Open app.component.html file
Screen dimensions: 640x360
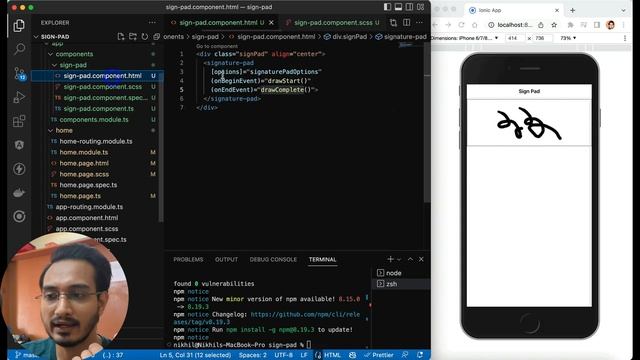[x=87, y=218]
